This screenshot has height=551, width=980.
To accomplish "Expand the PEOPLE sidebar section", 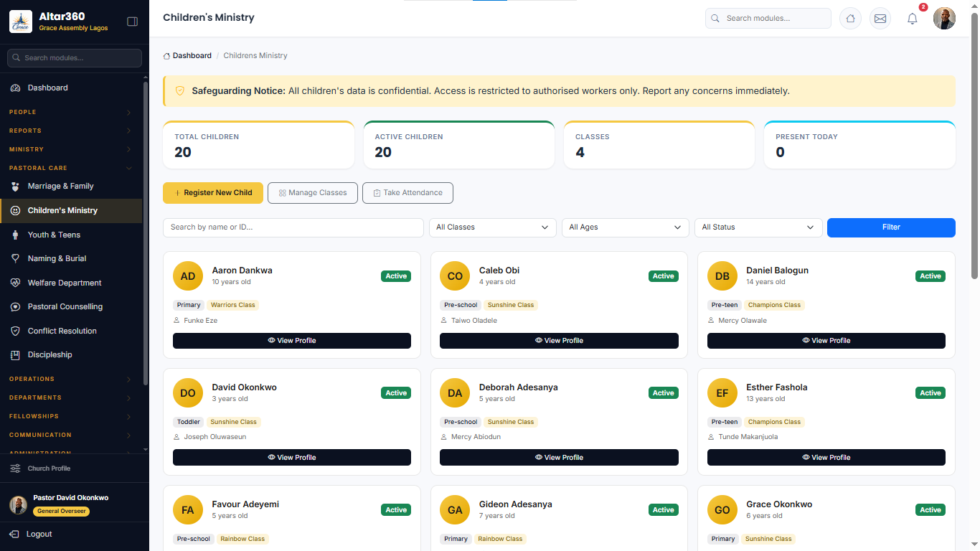I will tap(70, 112).
